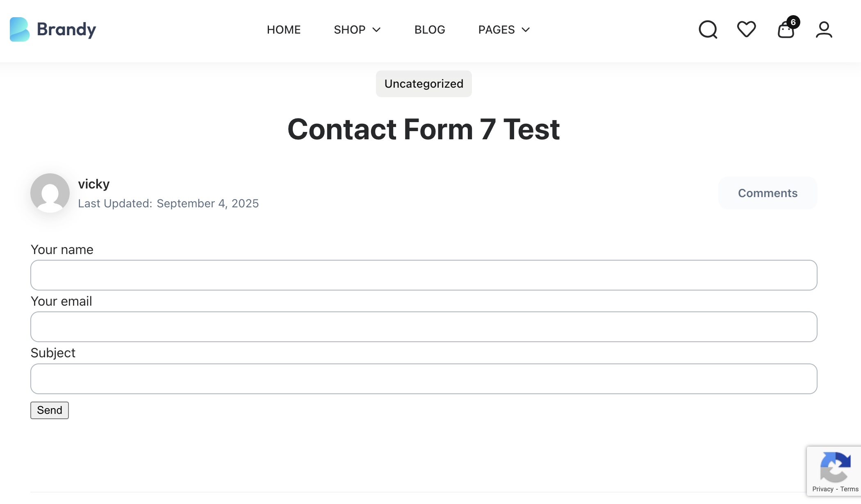Focus the Subject text field
This screenshot has width=861, height=504.
click(x=424, y=379)
